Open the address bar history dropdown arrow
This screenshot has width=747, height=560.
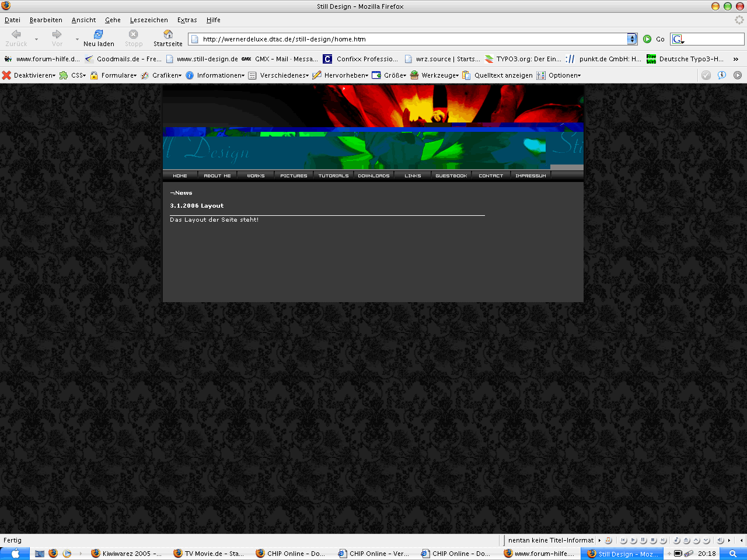(x=632, y=39)
